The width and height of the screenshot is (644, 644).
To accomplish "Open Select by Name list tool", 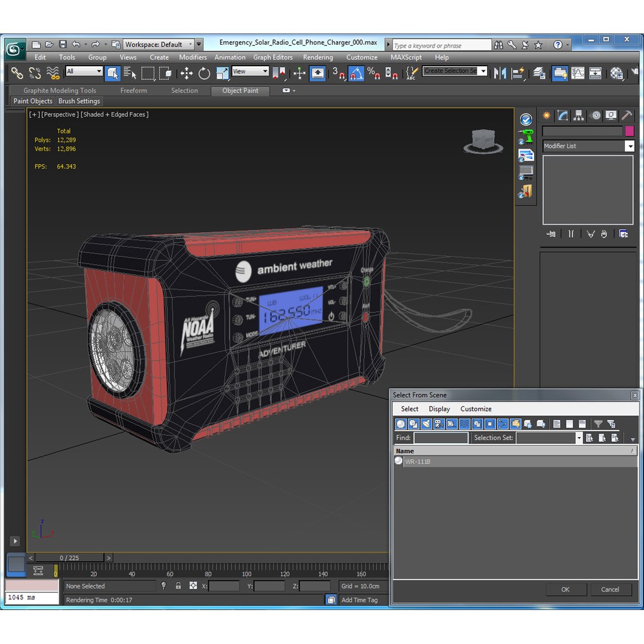I will 130,73.
